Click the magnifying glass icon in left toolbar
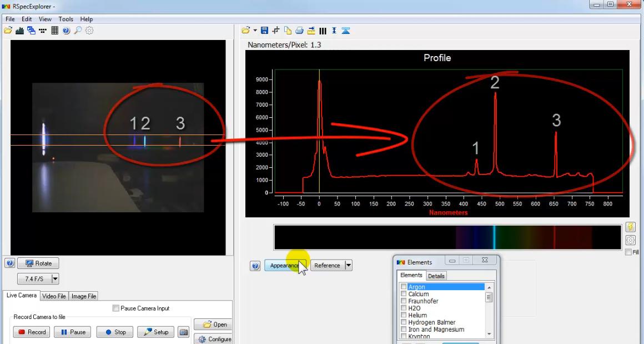Viewport: 644px width, 344px height. 78,30
